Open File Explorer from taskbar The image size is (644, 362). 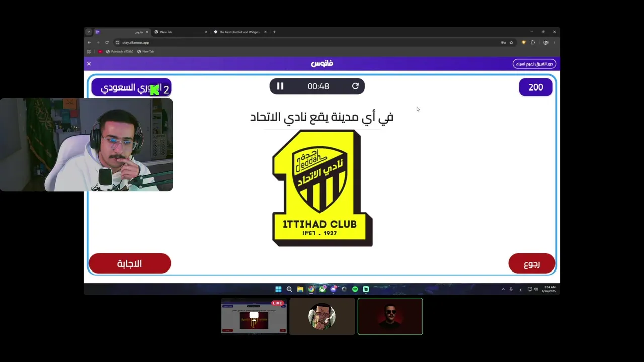coord(300,289)
